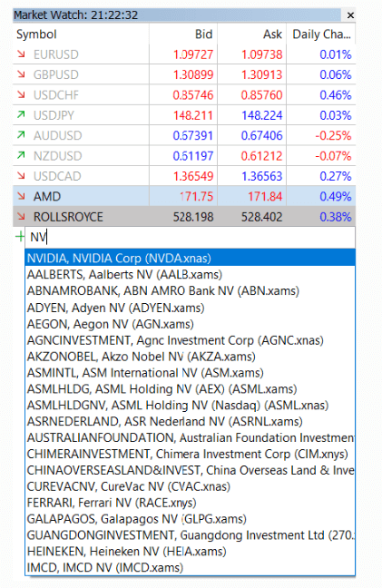The height and width of the screenshot is (588, 382).
Task: Select the GBPUSD symbol row
Action: pos(184,74)
